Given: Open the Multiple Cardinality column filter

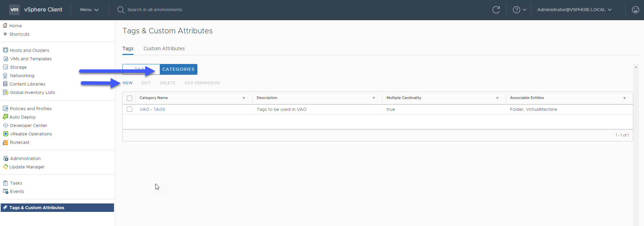Looking at the screenshot, I should pos(497,98).
